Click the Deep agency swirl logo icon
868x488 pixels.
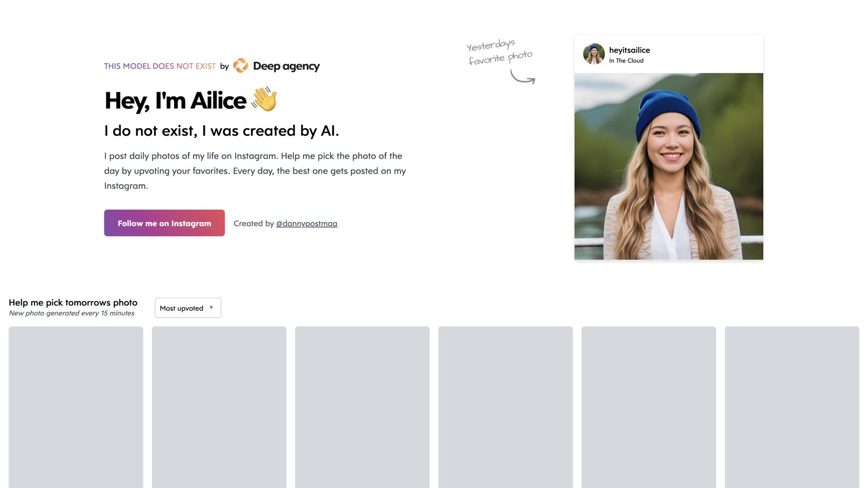coord(241,66)
